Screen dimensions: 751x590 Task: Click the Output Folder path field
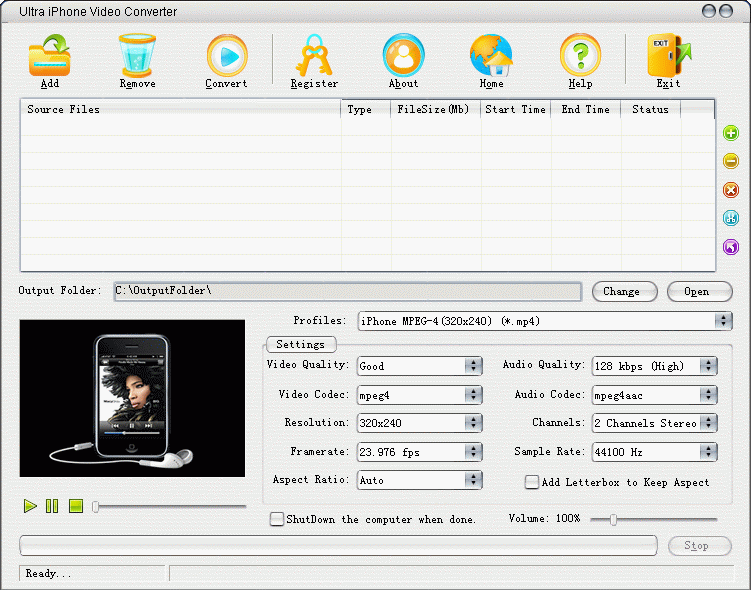pyautogui.click(x=348, y=291)
